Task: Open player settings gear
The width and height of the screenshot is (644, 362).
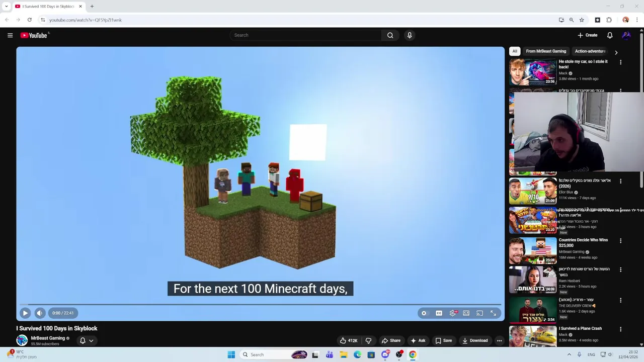Action: coord(453,313)
